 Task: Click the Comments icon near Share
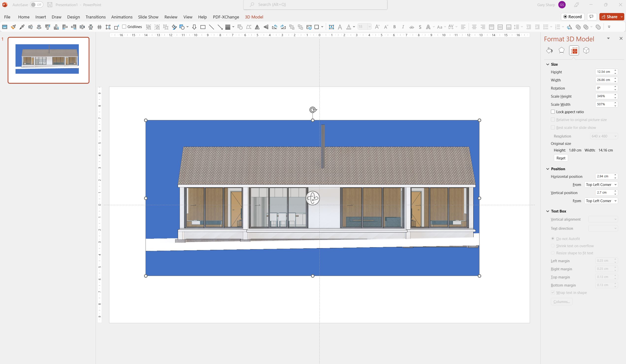pyautogui.click(x=592, y=17)
